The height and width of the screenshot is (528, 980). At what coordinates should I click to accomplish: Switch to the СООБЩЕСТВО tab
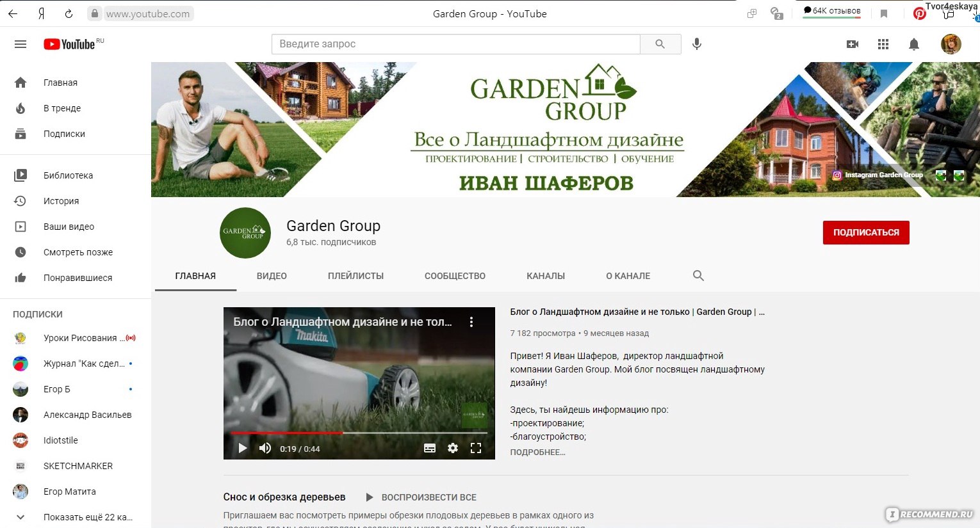(x=455, y=276)
